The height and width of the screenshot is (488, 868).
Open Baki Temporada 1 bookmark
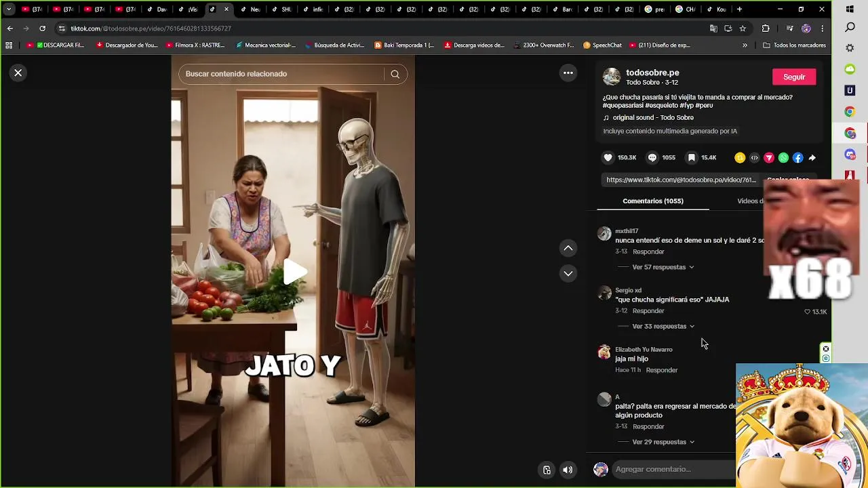[x=404, y=45]
